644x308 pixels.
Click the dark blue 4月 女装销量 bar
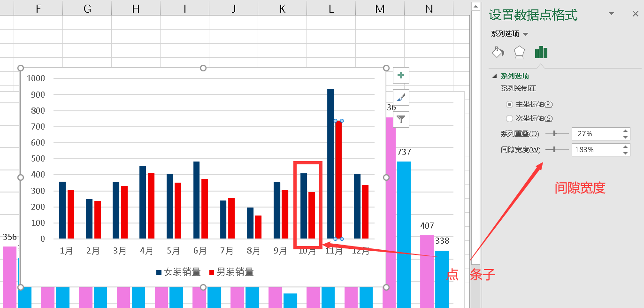(143, 202)
